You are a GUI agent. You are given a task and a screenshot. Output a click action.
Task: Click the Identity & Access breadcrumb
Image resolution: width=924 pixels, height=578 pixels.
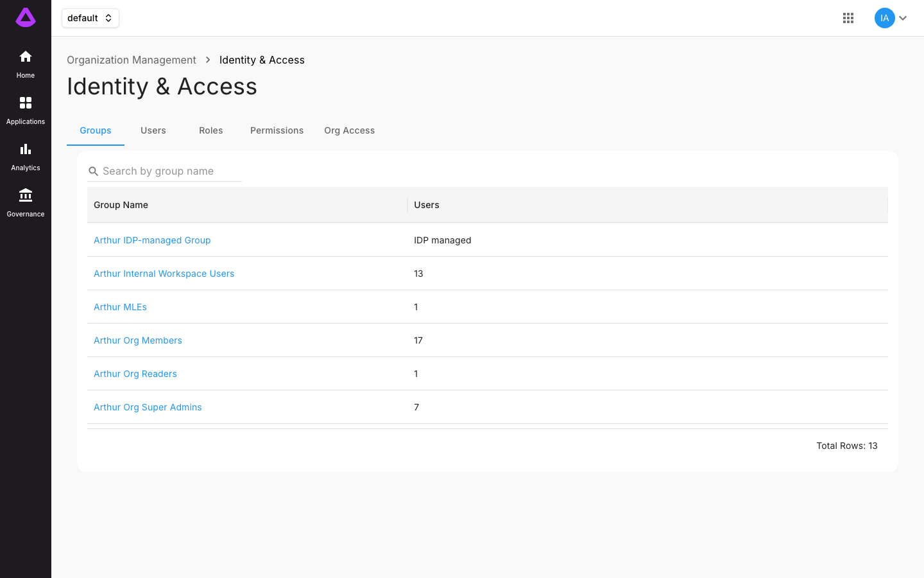pyautogui.click(x=262, y=60)
